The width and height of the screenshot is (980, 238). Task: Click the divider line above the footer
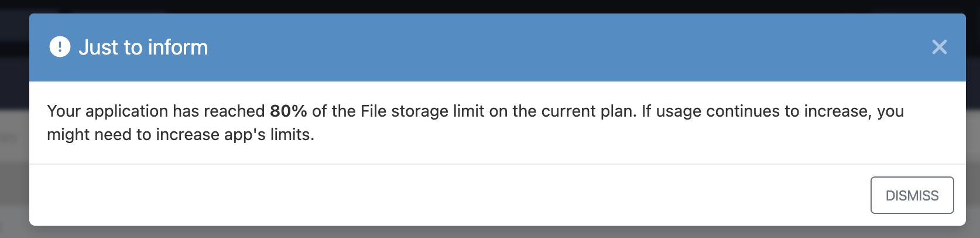pyautogui.click(x=498, y=164)
